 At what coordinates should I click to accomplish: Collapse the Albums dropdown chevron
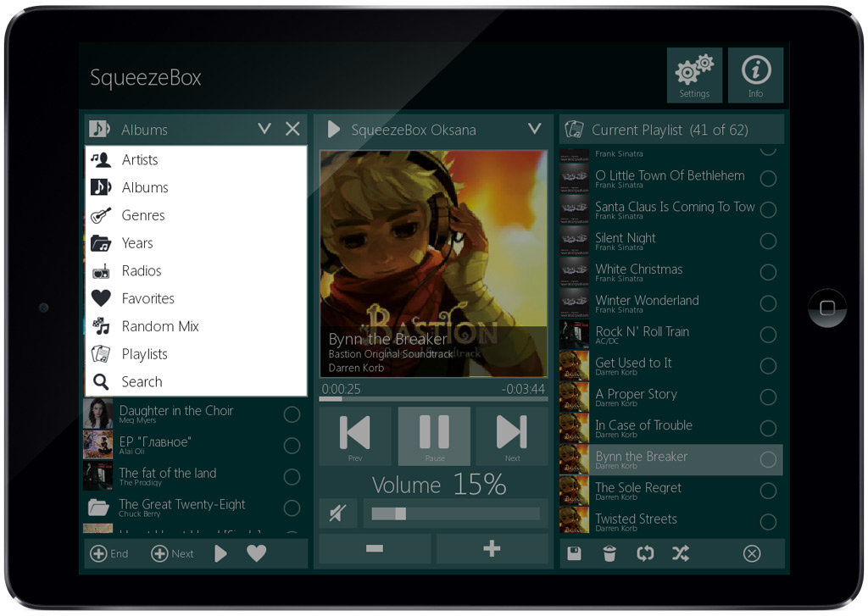click(x=264, y=129)
